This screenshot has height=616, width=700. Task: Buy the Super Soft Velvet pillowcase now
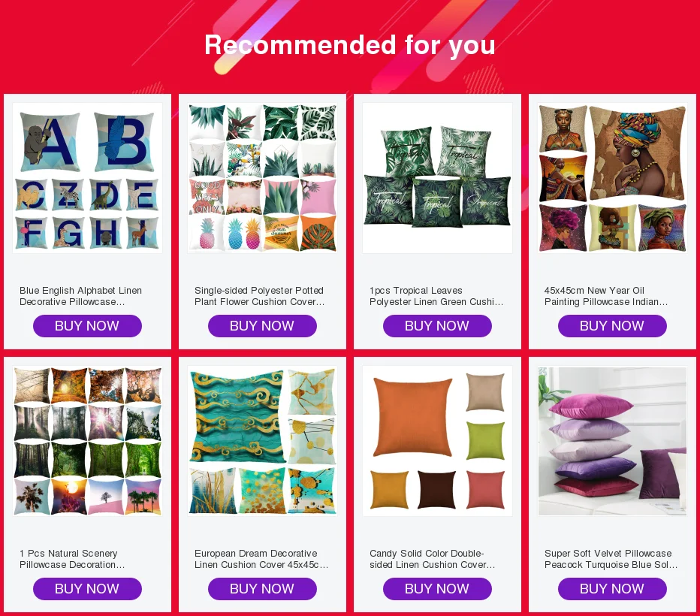point(613,589)
